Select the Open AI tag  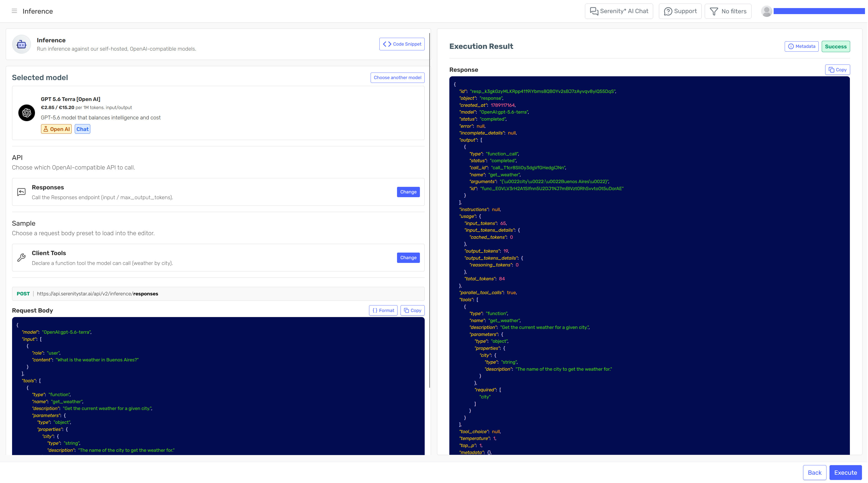click(56, 129)
